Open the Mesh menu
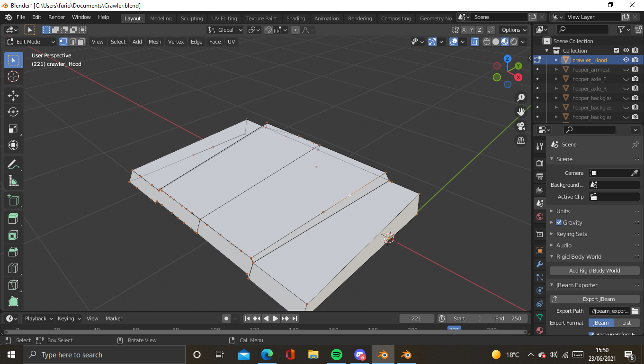The image size is (644, 364). (x=155, y=42)
